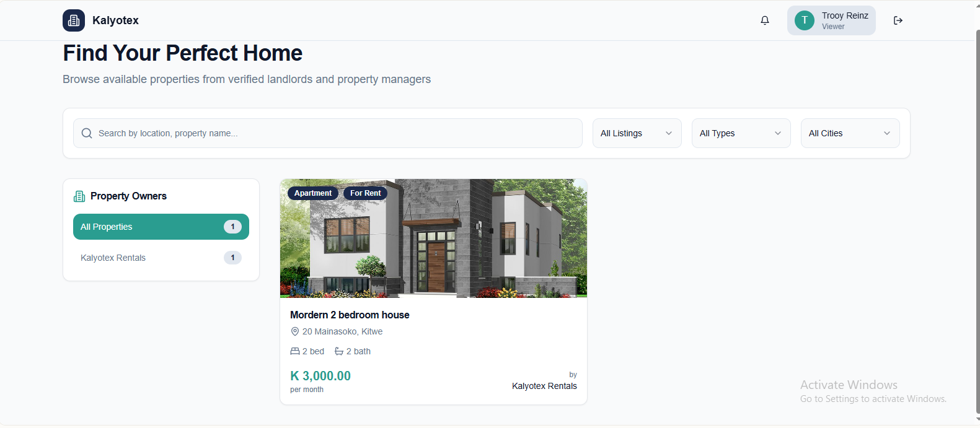Screen dimensions: 980x428
Task: Click the bed icon on the listing
Action: [295, 351]
